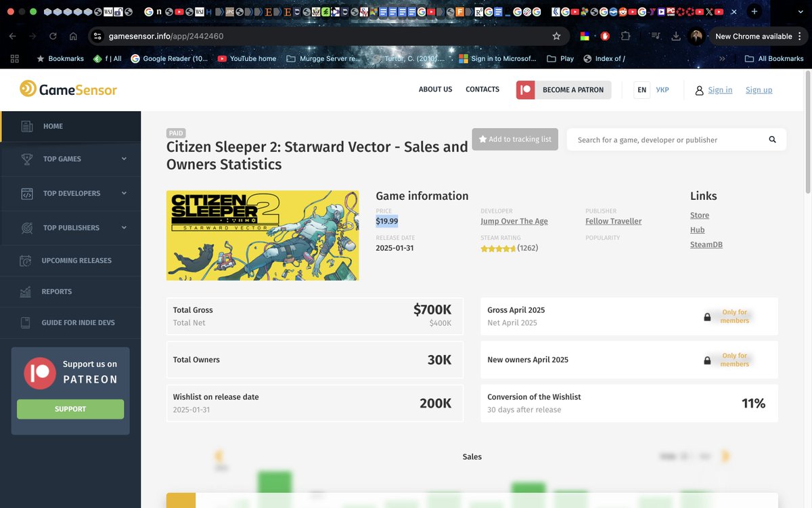Open the Index of / bookmark
Screen dimensions: 812x508
(x=604, y=59)
